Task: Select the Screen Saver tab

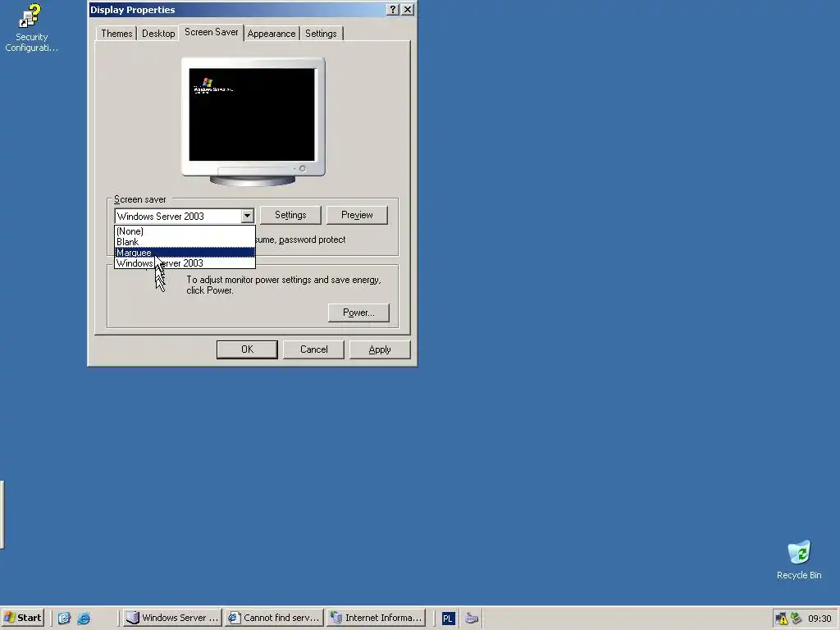Action: (211, 32)
